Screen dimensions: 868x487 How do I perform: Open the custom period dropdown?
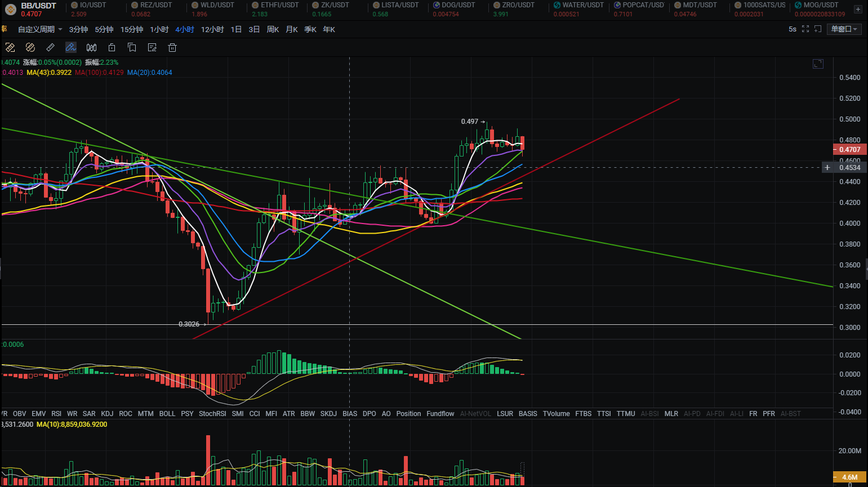pos(40,29)
